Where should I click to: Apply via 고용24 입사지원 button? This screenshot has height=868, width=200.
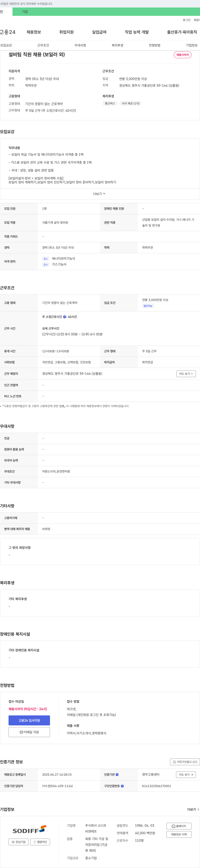[x=29, y=720]
